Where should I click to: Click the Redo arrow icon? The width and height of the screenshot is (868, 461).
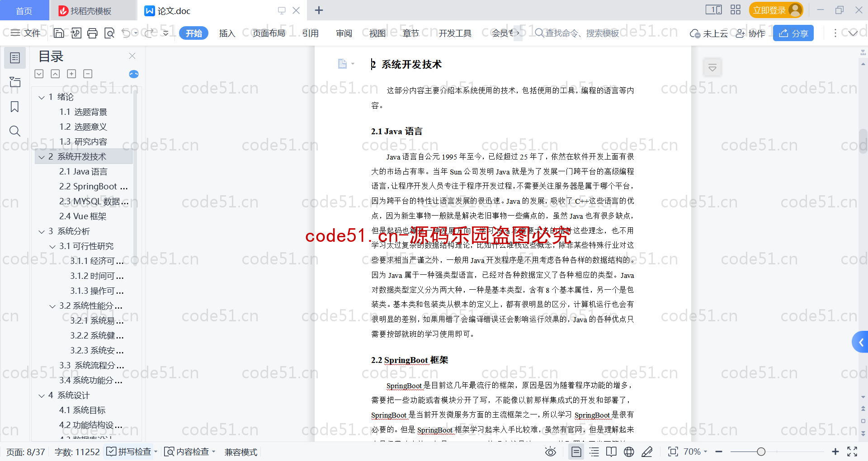[149, 33]
